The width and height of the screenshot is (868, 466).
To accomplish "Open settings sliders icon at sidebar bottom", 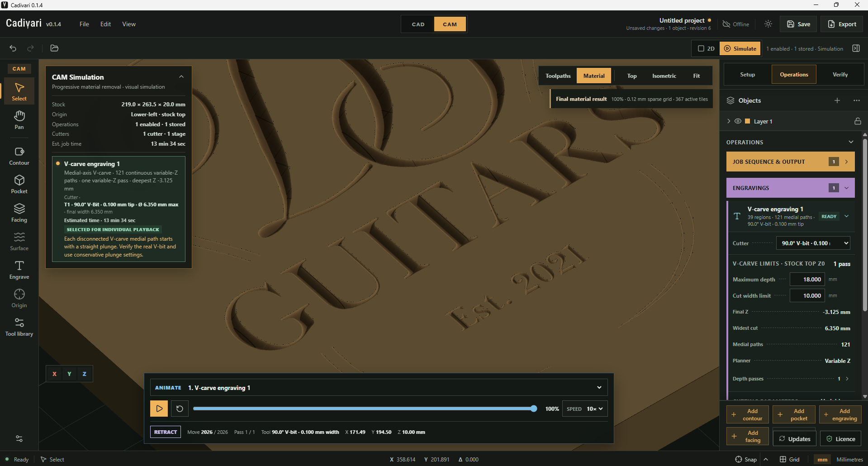I will (x=19, y=439).
